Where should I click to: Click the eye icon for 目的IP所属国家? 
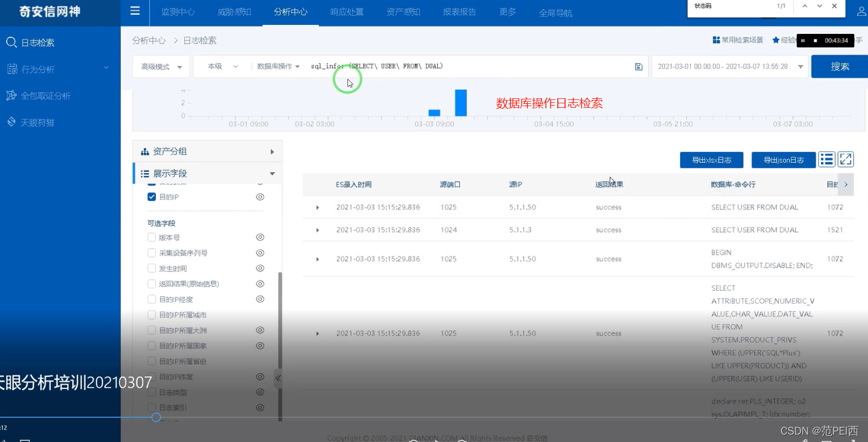coord(260,345)
